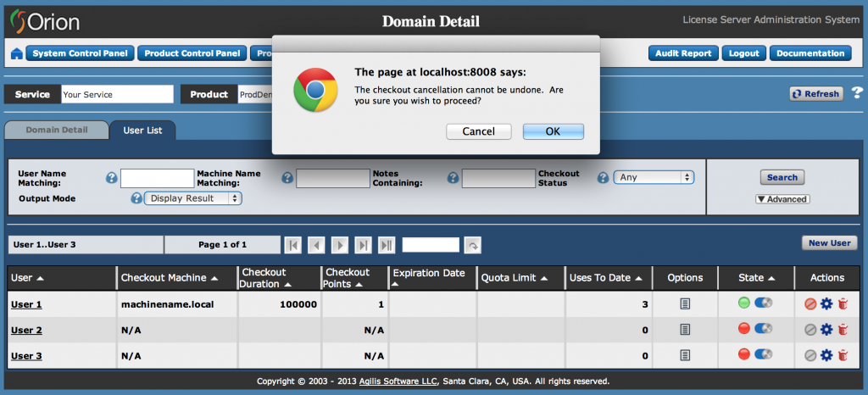The image size is (868, 395).
Task: Cancel User 1's checkout via the red icon
Action: 810,303
